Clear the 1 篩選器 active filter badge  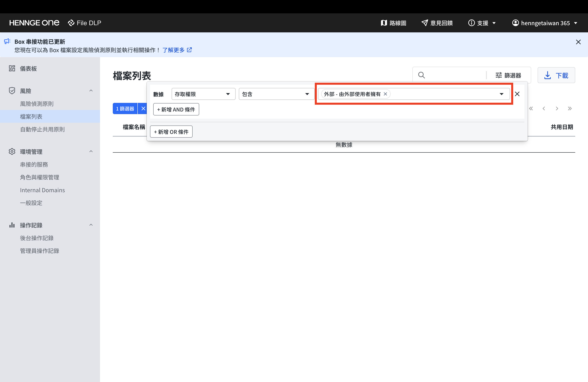[143, 108]
